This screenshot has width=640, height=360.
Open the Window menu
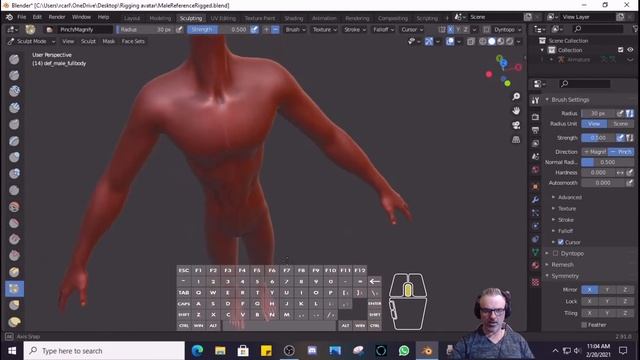(81, 17)
